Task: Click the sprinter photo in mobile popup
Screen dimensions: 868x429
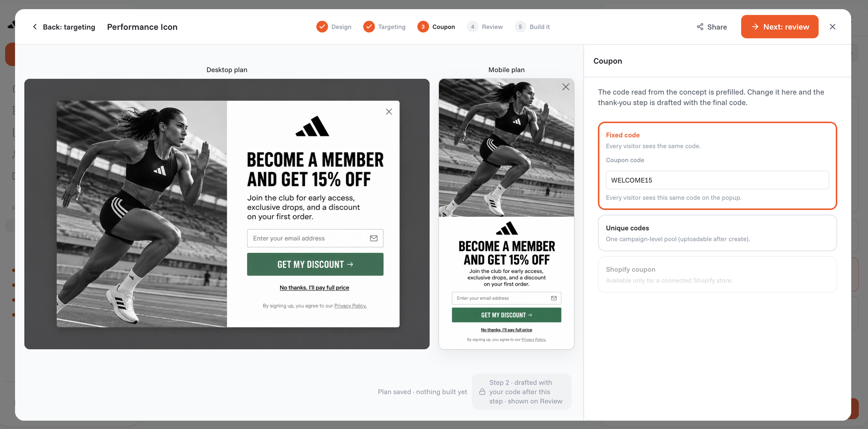Action: [x=506, y=148]
